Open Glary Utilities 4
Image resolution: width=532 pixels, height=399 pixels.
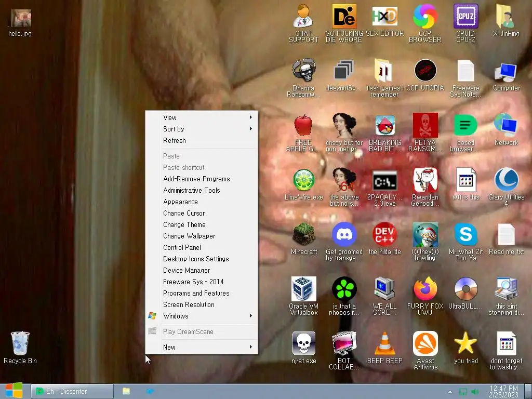coord(506,187)
